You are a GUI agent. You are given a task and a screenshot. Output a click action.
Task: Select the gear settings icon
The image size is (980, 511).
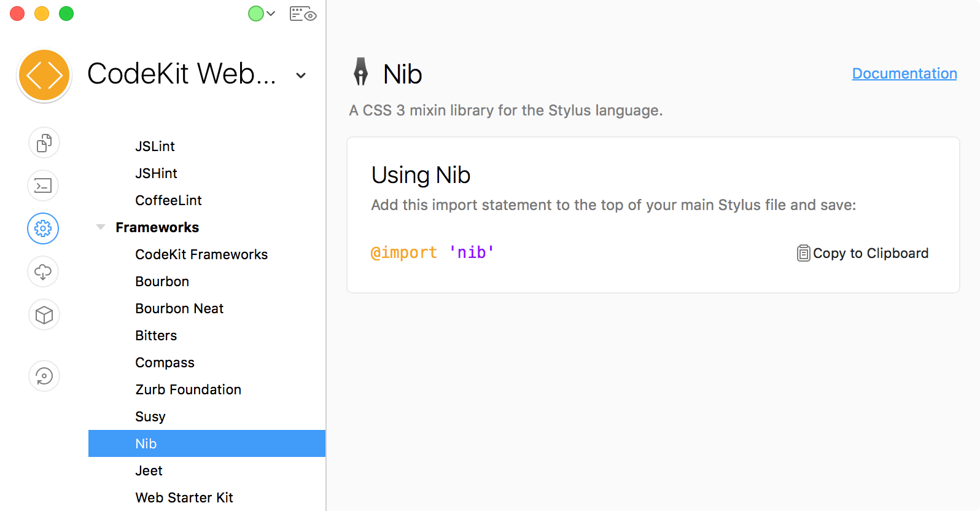pyautogui.click(x=43, y=228)
